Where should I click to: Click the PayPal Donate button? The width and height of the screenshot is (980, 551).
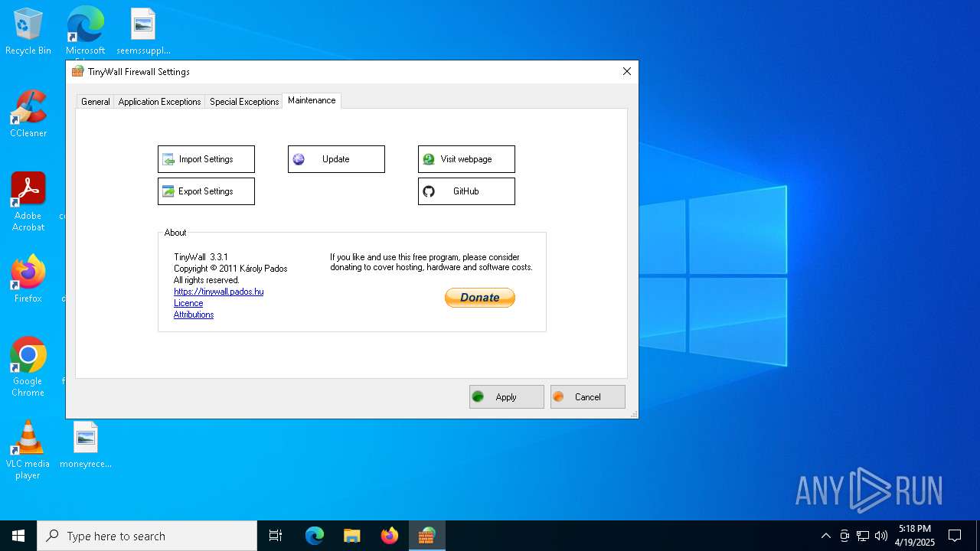tap(480, 298)
